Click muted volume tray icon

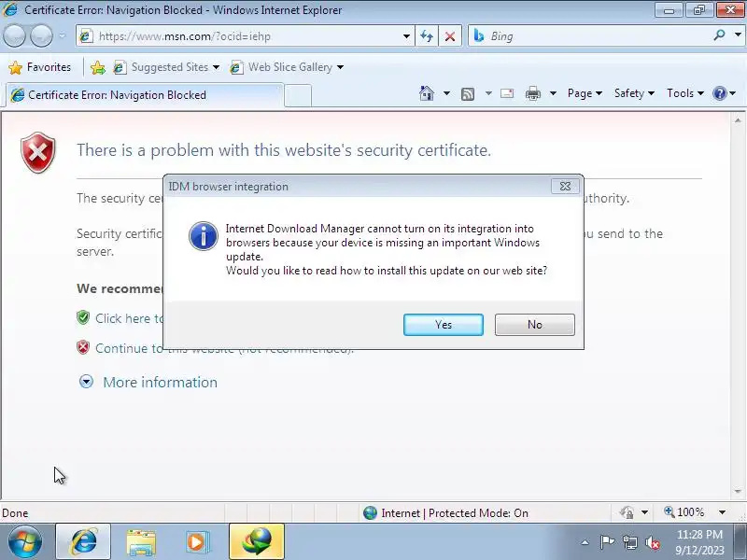click(653, 542)
